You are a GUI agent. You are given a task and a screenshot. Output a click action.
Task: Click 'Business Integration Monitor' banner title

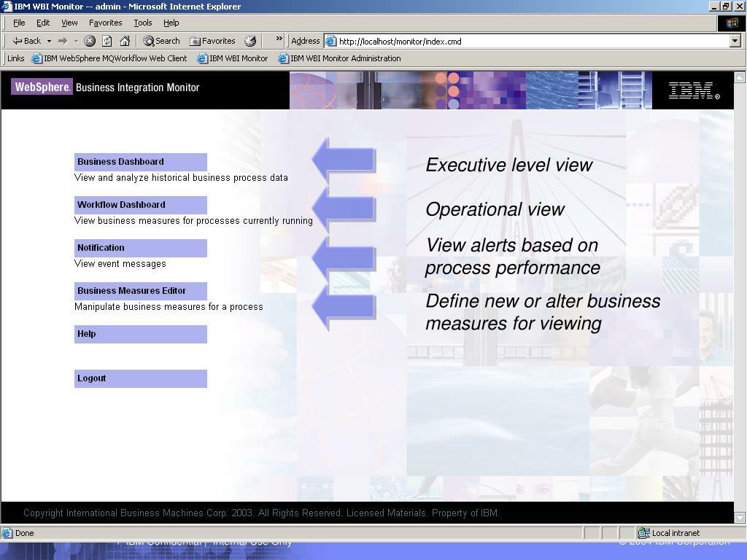point(137,87)
